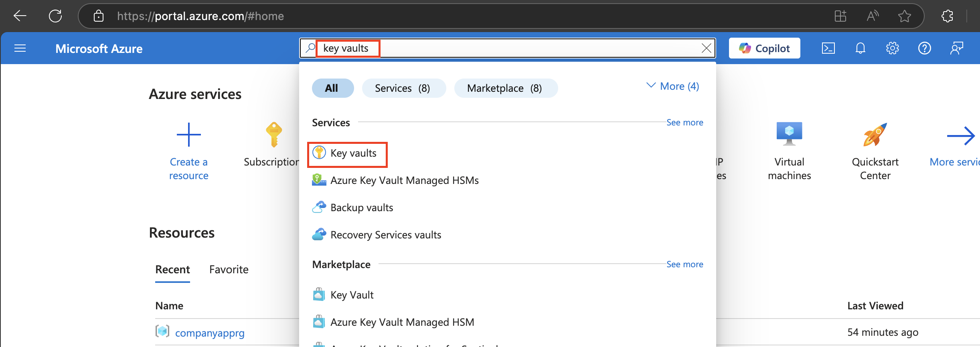Switch to the Favorite resources tab

coord(229,270)
